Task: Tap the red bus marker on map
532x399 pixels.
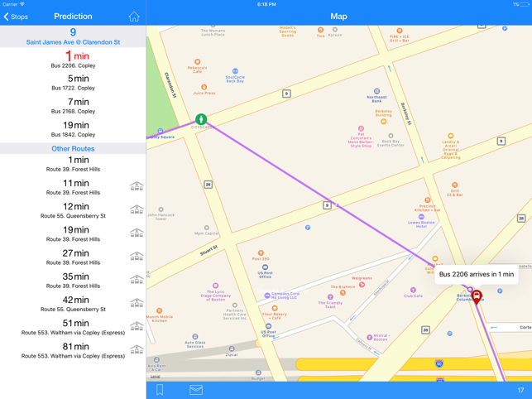Action: click(x=477, y=296)
